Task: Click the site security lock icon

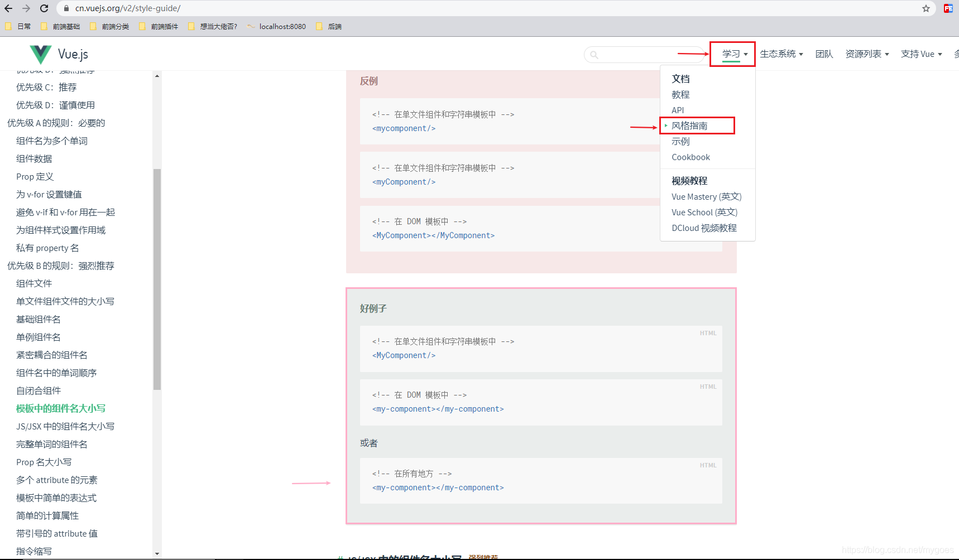Action: click(65, 8)
